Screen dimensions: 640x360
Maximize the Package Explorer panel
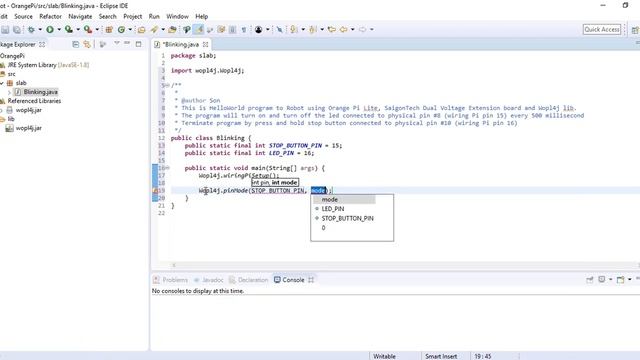coord(138,44)
